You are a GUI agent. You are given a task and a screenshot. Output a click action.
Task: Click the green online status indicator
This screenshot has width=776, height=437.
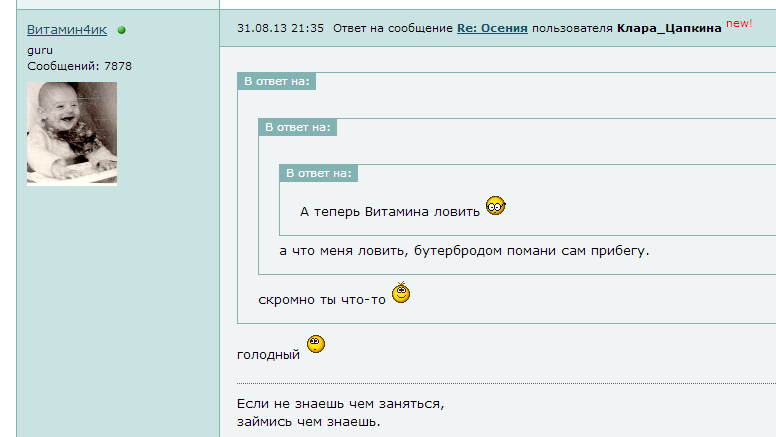[x=121, y=30]
